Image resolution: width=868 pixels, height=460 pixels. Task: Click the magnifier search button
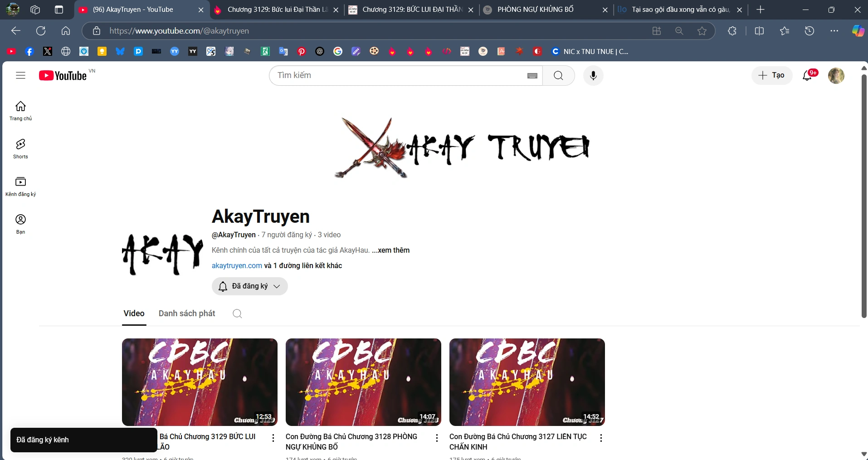coord(558,76)
